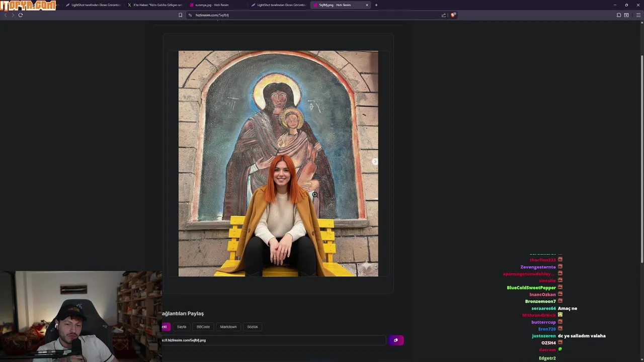The image size is (644, 362).
Task: Select the Sayfa link-type button
Action: click(x=182, y=327)
